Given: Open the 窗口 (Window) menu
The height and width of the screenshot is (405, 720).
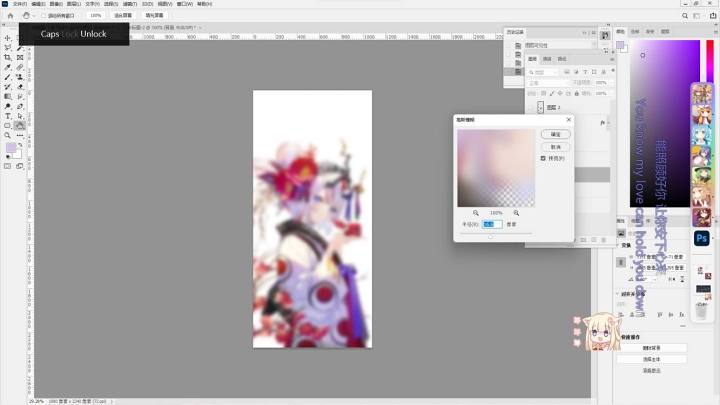Looking at the screenshot, I should [x=185, y=4].
